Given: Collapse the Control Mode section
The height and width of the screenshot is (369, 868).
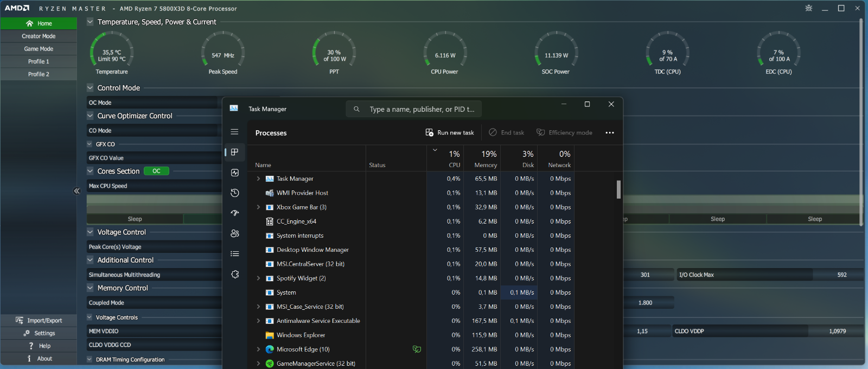Looking at the screenshot, I should (90, 87).
